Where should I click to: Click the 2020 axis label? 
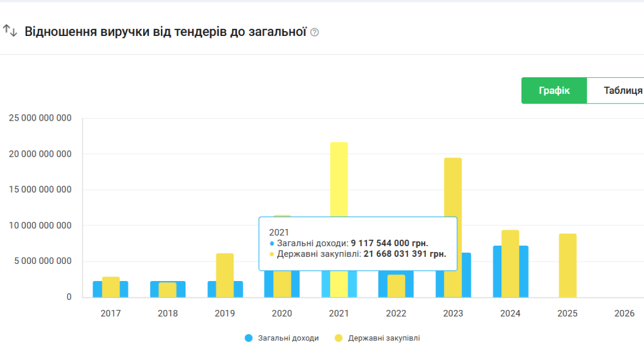282,314
